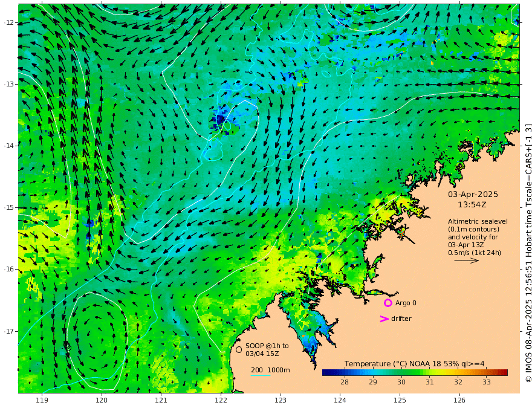532x411 pixels.
Task: Click the SOOP legend circle symbol
Action: click(239, 349)
